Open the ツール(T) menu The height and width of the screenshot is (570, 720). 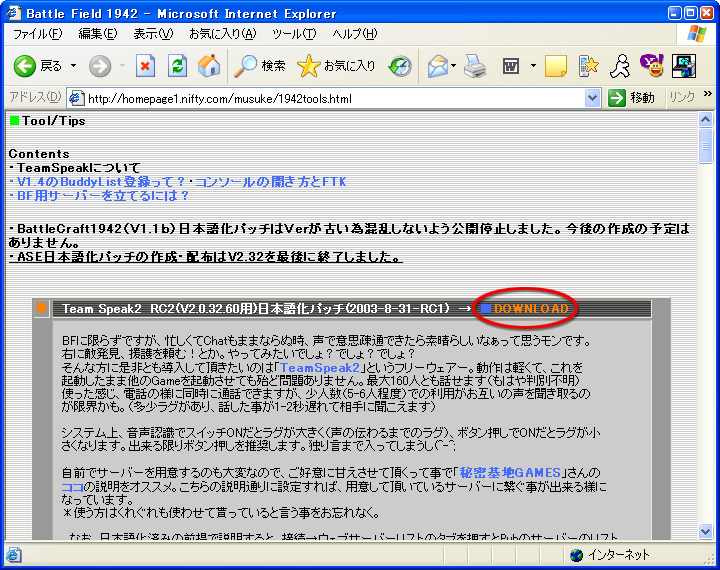[294, 34]
